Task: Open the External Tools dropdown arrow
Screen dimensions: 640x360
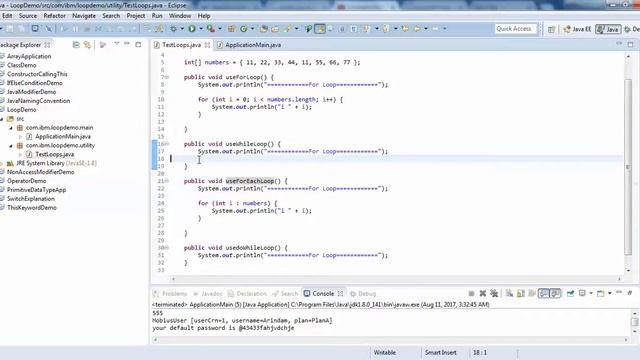Action: point(220,29)
